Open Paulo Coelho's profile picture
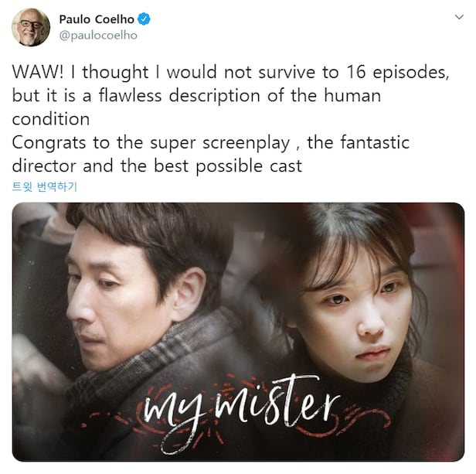 [x=31, y=27]
